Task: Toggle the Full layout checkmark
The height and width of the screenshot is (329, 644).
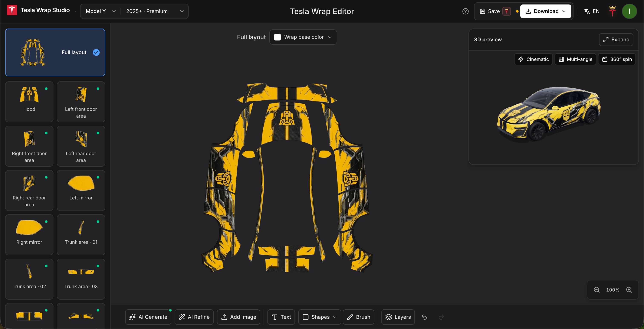Action: tap(96, 52)
